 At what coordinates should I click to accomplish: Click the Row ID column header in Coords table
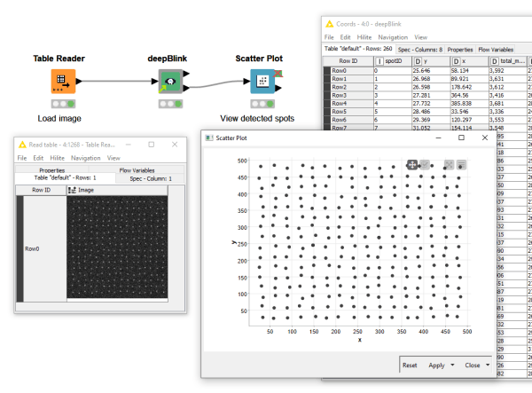click(348, 61)
